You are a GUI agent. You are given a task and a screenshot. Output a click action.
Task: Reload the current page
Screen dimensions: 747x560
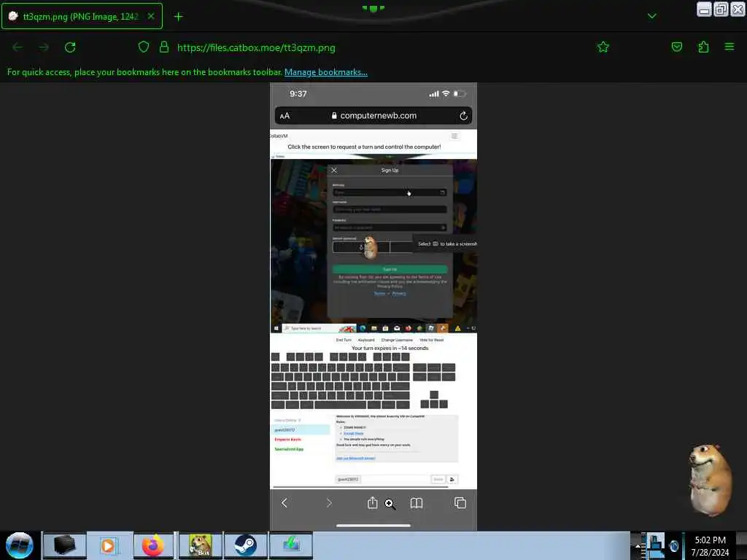coord(70,47)
